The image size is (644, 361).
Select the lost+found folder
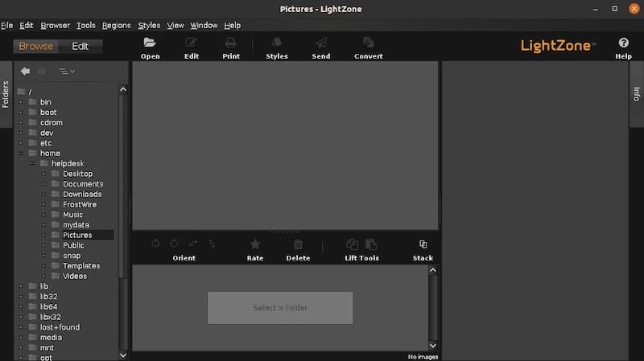tap(60, 327)
